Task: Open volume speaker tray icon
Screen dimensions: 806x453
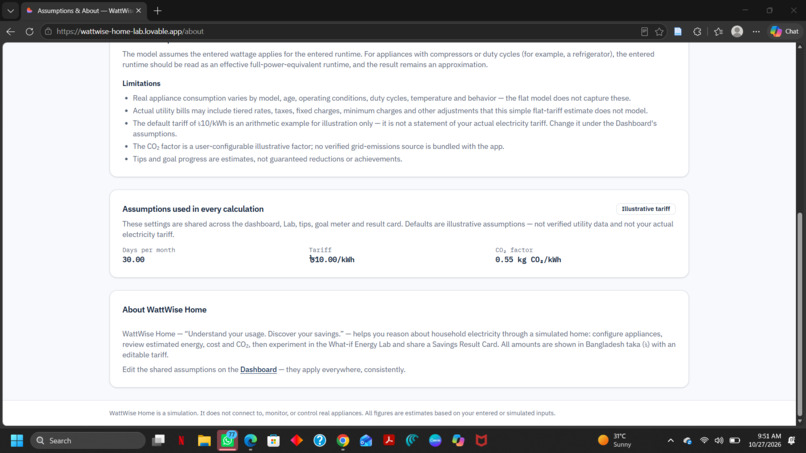Action: [x=719, y=441]
